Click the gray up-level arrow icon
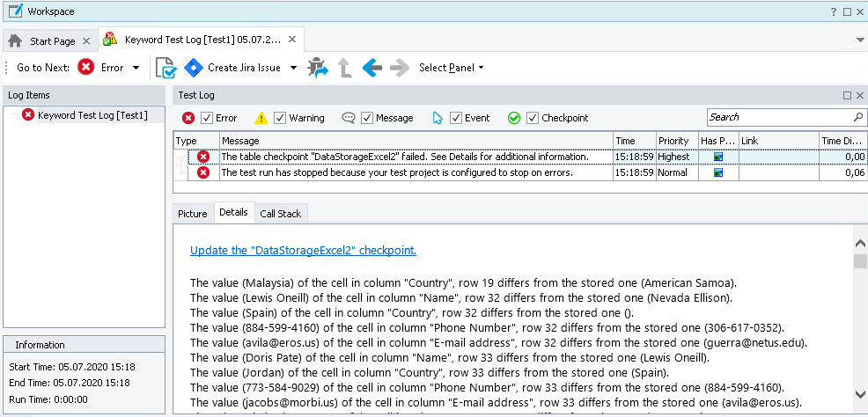This screenshot has height=417, width=868. click(345, 68)
